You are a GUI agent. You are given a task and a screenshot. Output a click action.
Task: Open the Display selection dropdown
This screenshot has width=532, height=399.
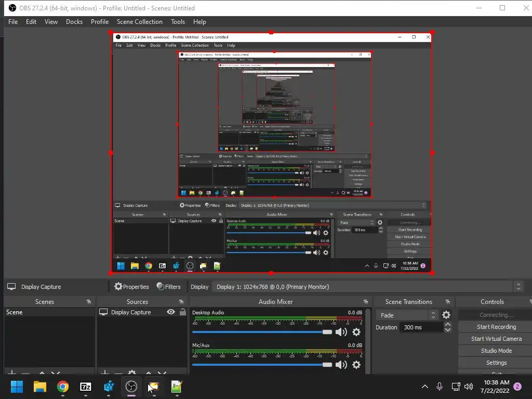(367, 287)
